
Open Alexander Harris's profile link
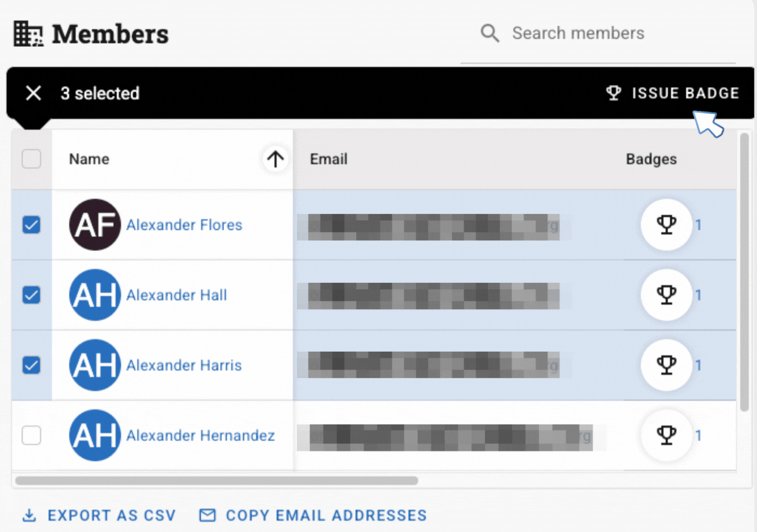pos(184,365)
